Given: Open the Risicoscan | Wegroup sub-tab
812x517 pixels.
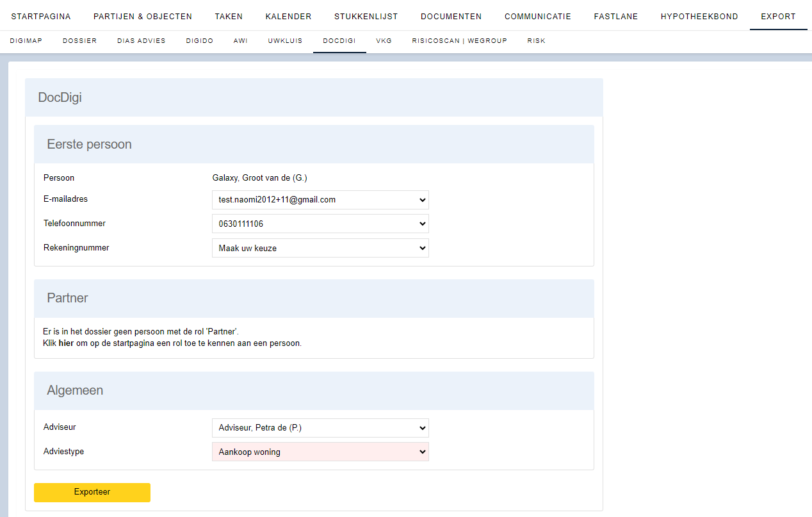Looking at the screenshot, I should pyautogui.click(x=460, y=40).
